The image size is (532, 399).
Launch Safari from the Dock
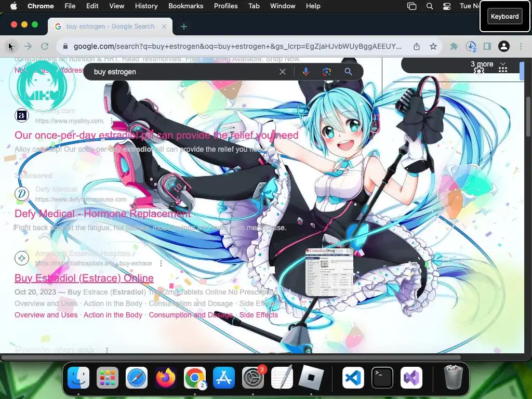(137, 378)
